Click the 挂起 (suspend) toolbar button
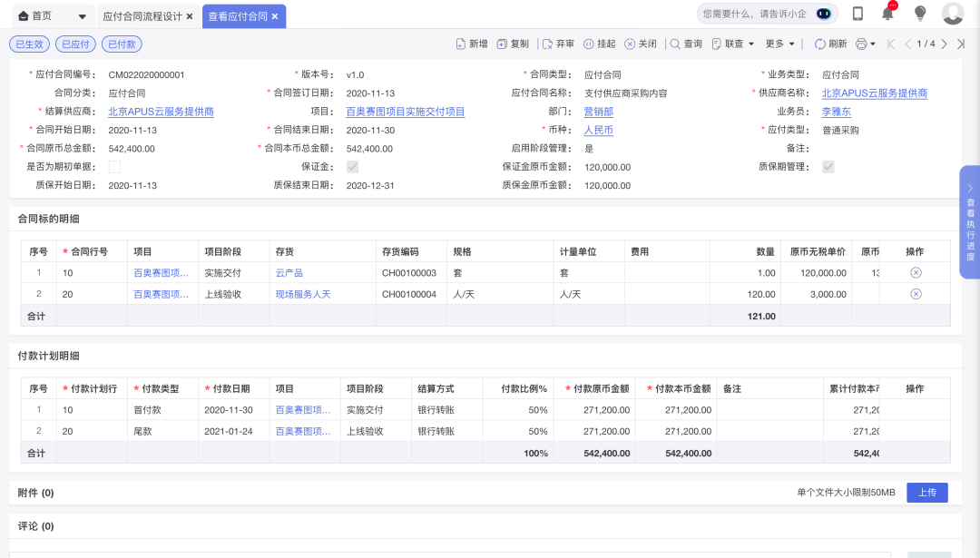980x558 pixels. tap(599, 44)
